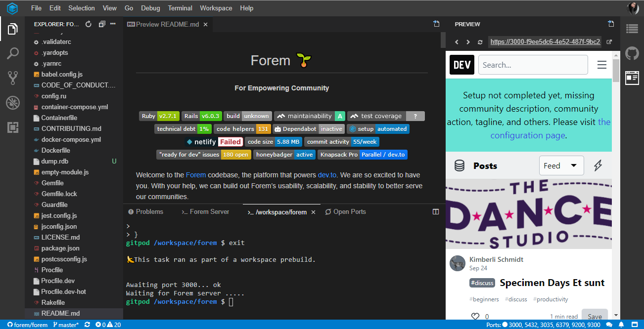Click the chat icon in status bar
Image resolution: width=644 pixels, height=329 pixels.
tap(609, 325)
